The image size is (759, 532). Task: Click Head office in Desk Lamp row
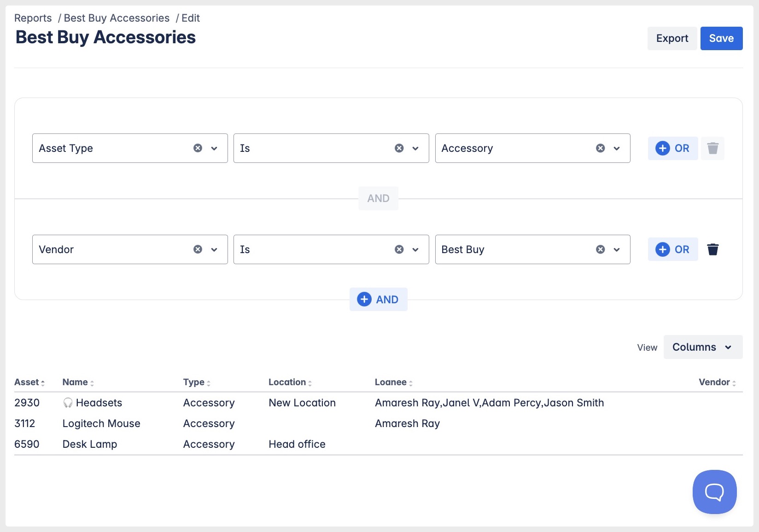coord(297,445)
